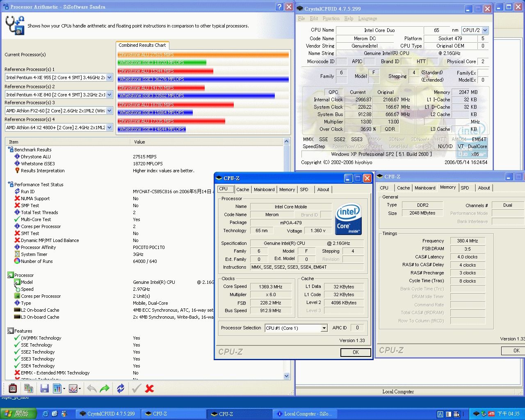
Task: Open the Sandra options mixer icon
Action: [x=12, y=388]
